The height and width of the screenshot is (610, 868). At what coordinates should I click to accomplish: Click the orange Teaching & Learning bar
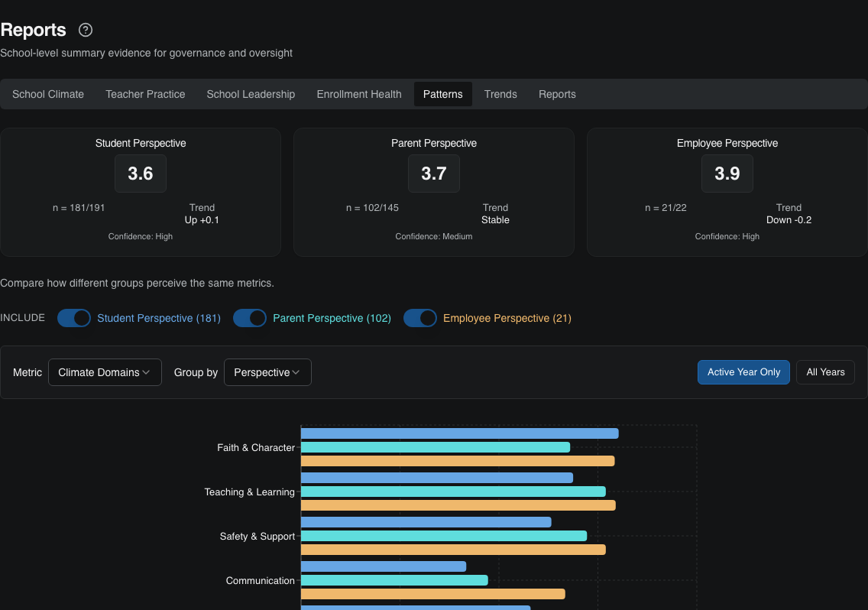click(x=458, y=505)
